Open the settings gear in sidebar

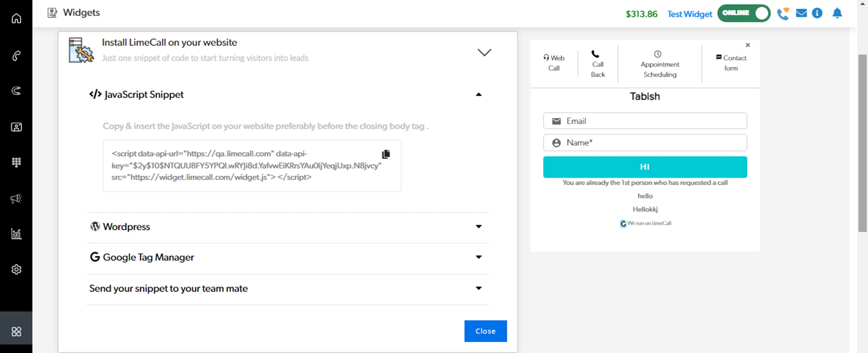point(16,269)
